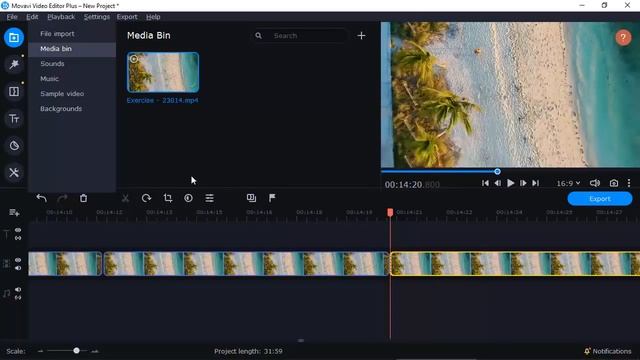Image resolution: width=640 pixels, height=360 pixels.
Task: Click the Project length: 31:59 text
Action: pos(248,351)
